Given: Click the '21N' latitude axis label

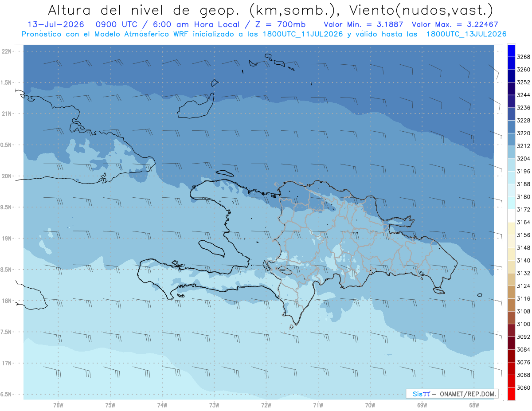Looking at the screenshot, I should [7, 114].
